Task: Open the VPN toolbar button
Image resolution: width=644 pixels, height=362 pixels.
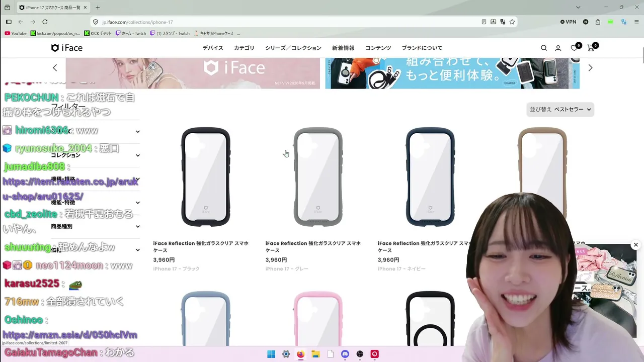Action: [568, 22]
